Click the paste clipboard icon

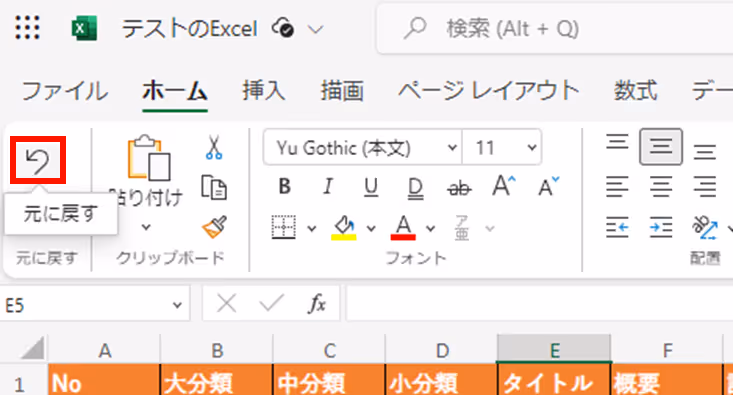[x=149, y=158]
